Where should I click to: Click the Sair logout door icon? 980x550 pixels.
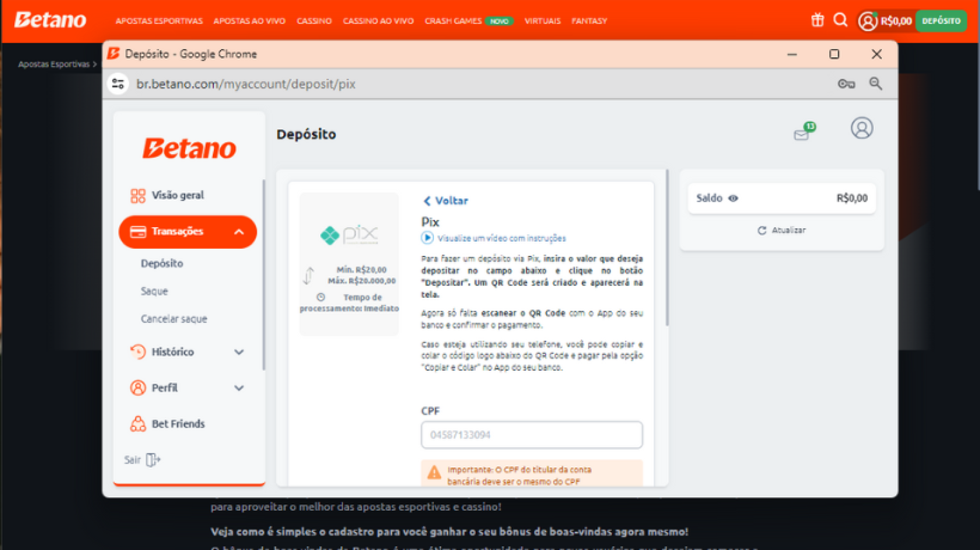pos(153,460)
